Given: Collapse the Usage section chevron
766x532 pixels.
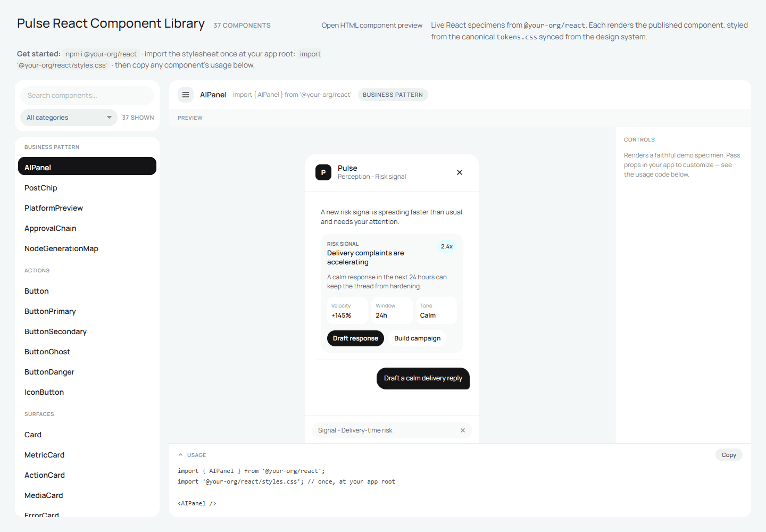Looking at the screenshot, I should (181, 455).
